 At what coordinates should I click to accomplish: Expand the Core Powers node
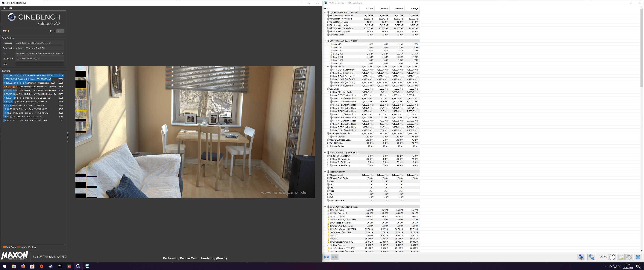pyautogui.click(x=328, y=245)
